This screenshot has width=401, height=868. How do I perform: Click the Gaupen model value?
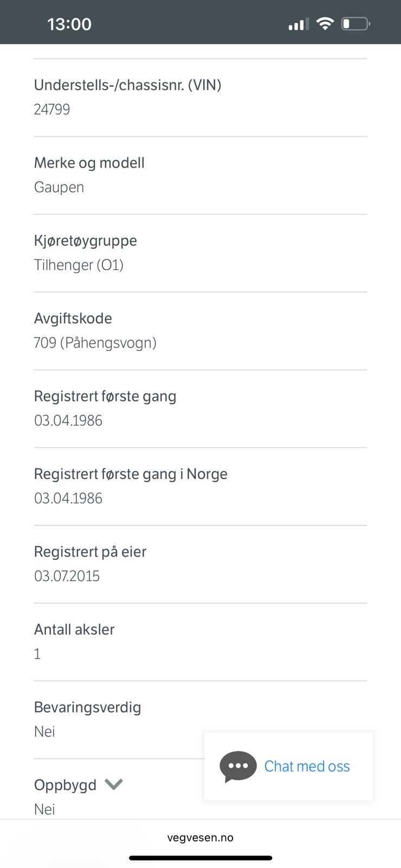(x=59, y=187)
